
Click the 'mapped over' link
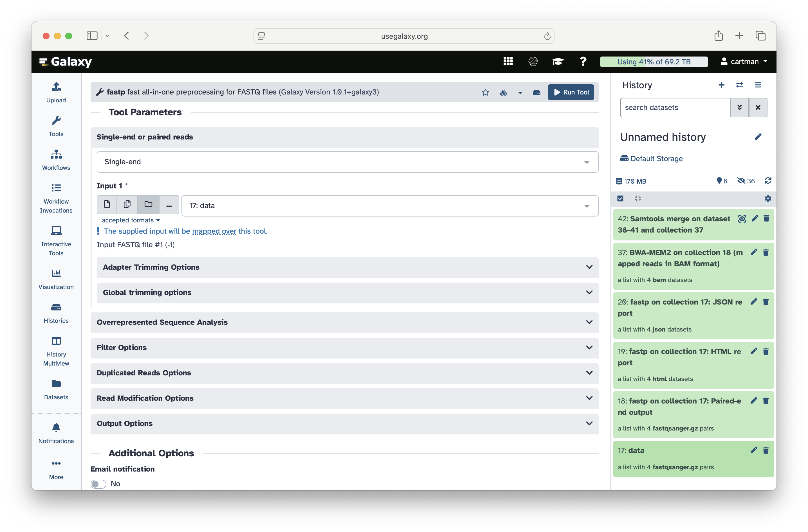pyautogui.click(x=214, y=231)
